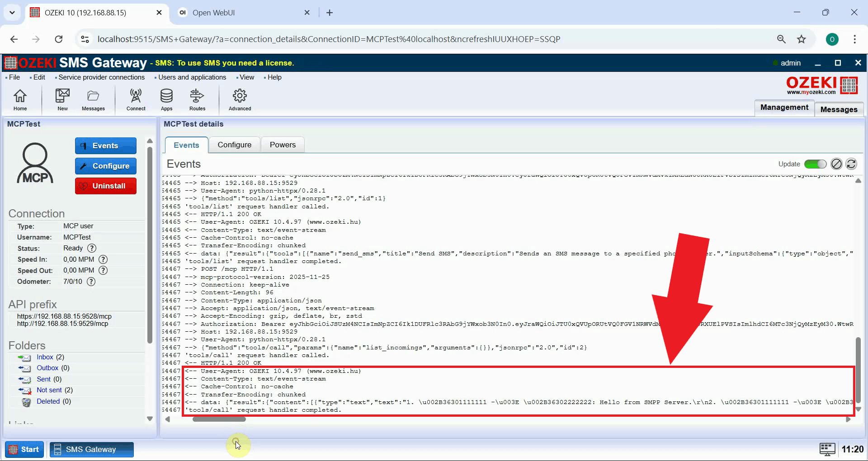Viewport: 868px width, 461px height.
Task: Open a new browser tab
Action: [330, 13]
